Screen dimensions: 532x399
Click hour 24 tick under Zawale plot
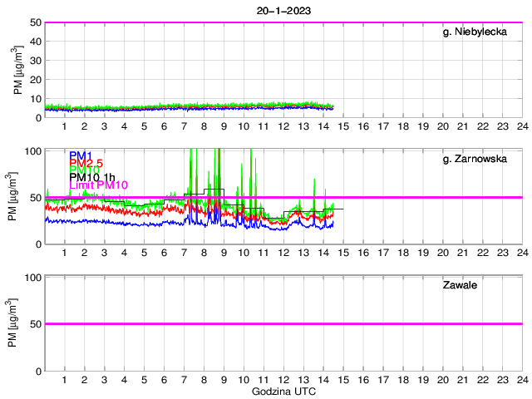click(x=521, y=379)
